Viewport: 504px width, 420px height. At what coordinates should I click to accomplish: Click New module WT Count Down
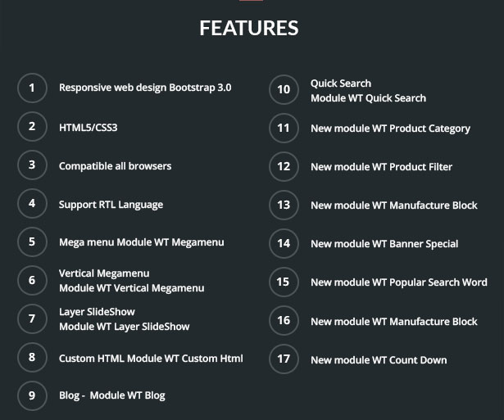tap(379, 360)
